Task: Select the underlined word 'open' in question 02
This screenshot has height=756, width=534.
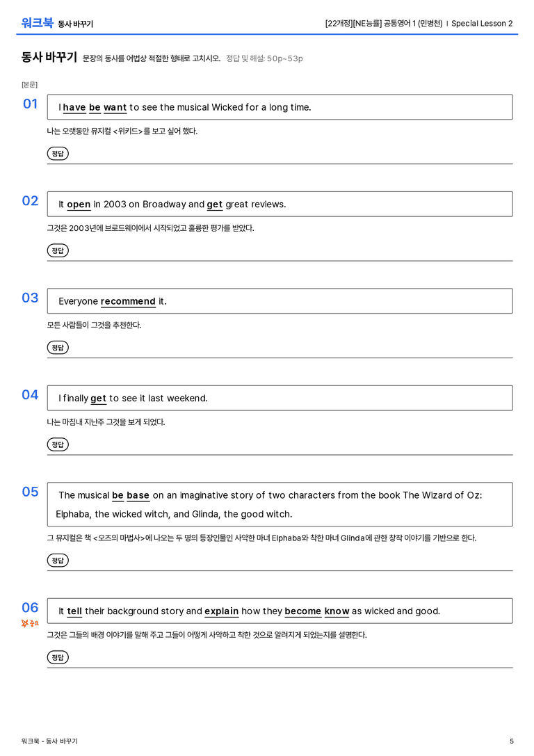Action: [79, 204]
